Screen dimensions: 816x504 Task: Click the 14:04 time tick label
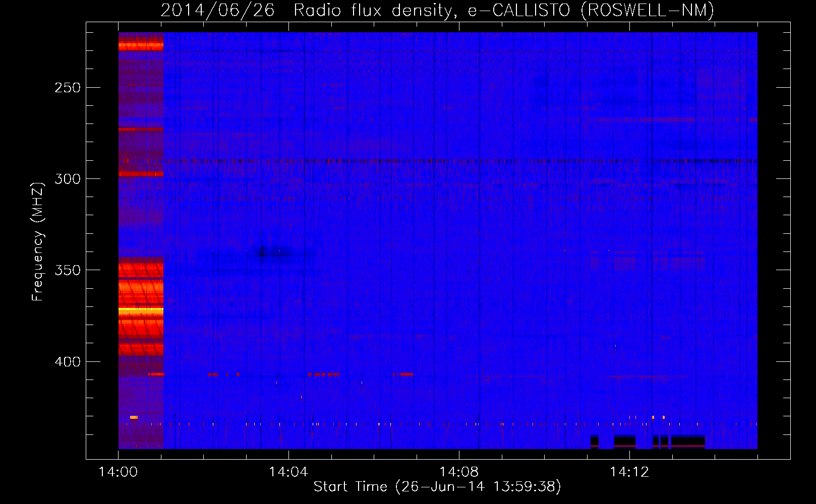point(288,472)
